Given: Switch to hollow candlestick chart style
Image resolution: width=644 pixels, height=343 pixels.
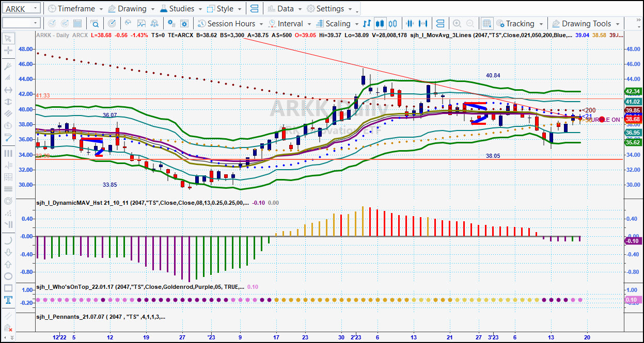Looking at the screenshot, I should [x=393, y=23].
